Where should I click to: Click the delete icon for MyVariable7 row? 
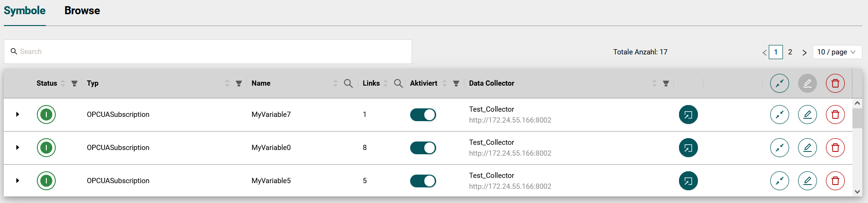(835, 115)
